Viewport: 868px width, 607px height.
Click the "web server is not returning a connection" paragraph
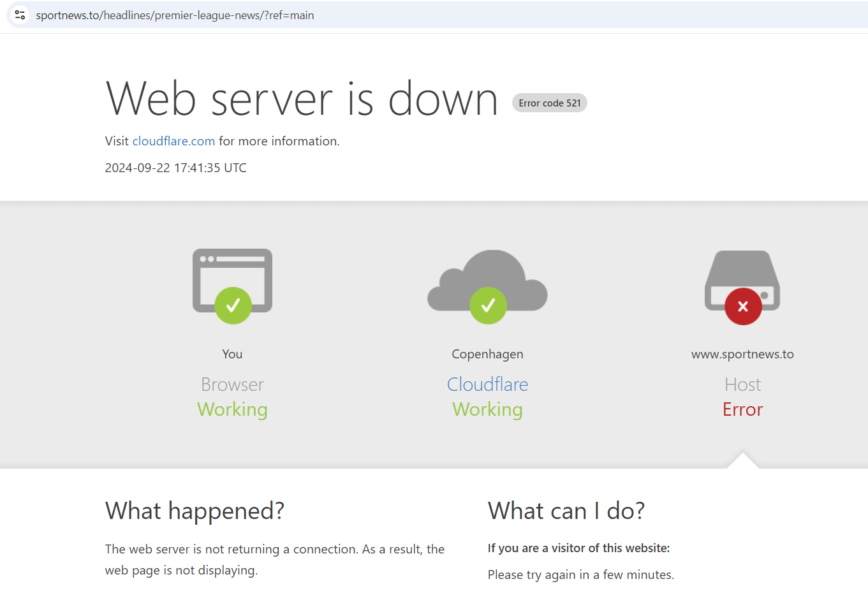click(275, 560)
